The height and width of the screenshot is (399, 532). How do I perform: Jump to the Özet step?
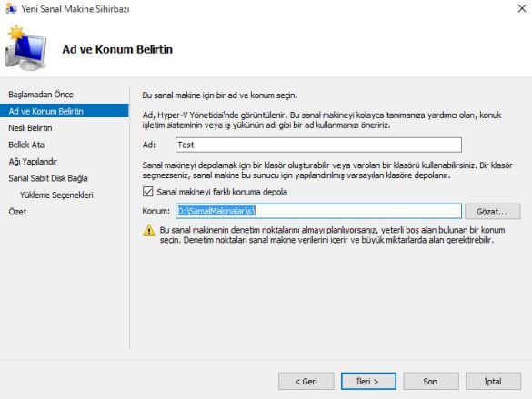click(x=17, y=212)
